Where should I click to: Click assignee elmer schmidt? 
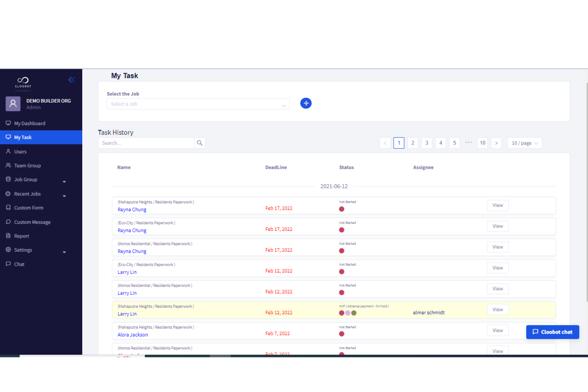[429, 313]
